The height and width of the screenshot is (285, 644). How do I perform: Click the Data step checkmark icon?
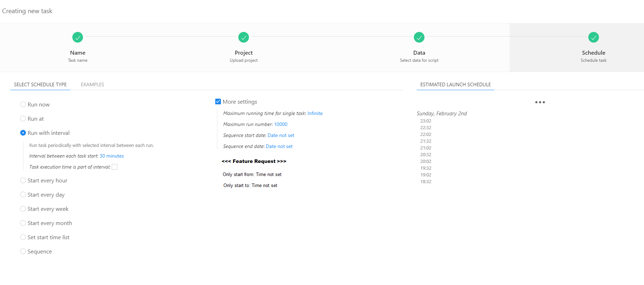419,37
